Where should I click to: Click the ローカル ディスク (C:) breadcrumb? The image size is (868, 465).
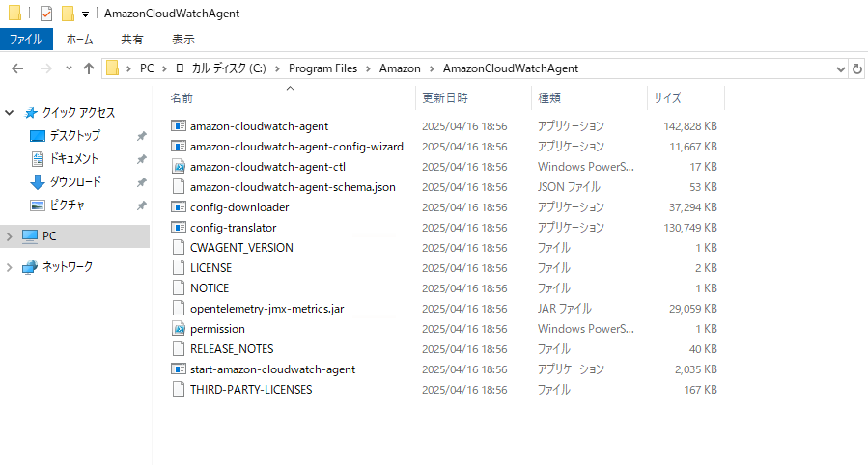[221, 68]
